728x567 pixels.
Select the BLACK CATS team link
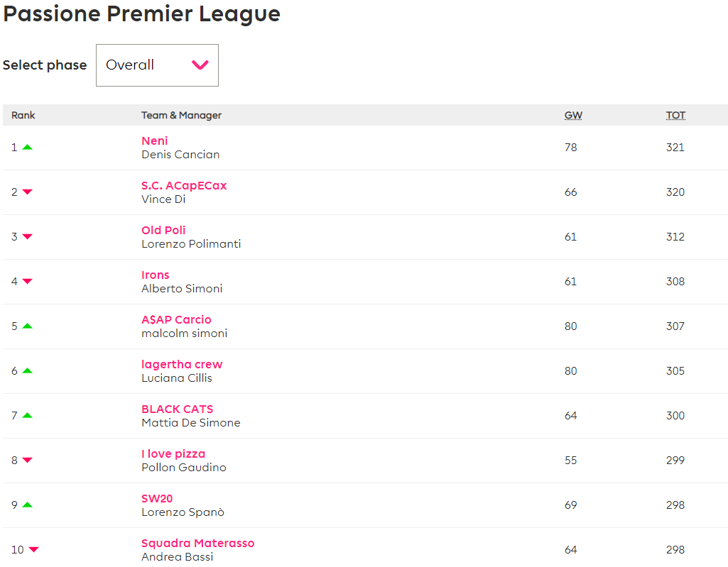coord(178,409)
